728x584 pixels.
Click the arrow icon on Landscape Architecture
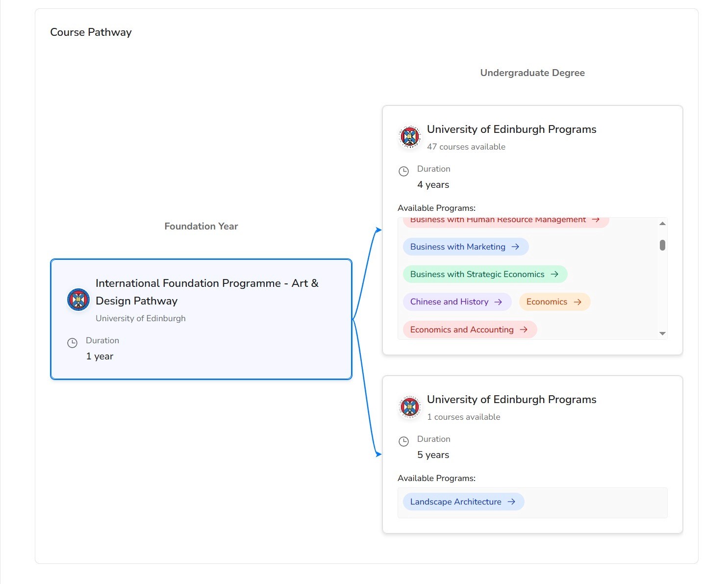tap(511, 502)
